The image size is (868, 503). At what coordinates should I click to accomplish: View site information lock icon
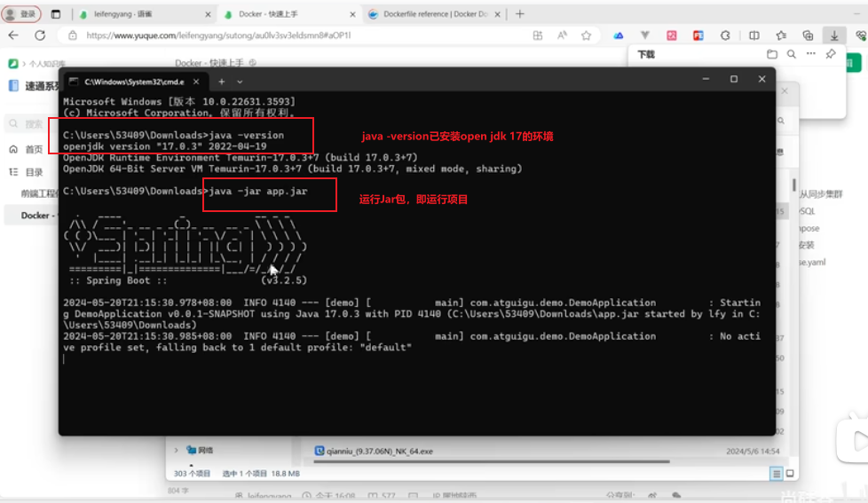pos(73,35)
